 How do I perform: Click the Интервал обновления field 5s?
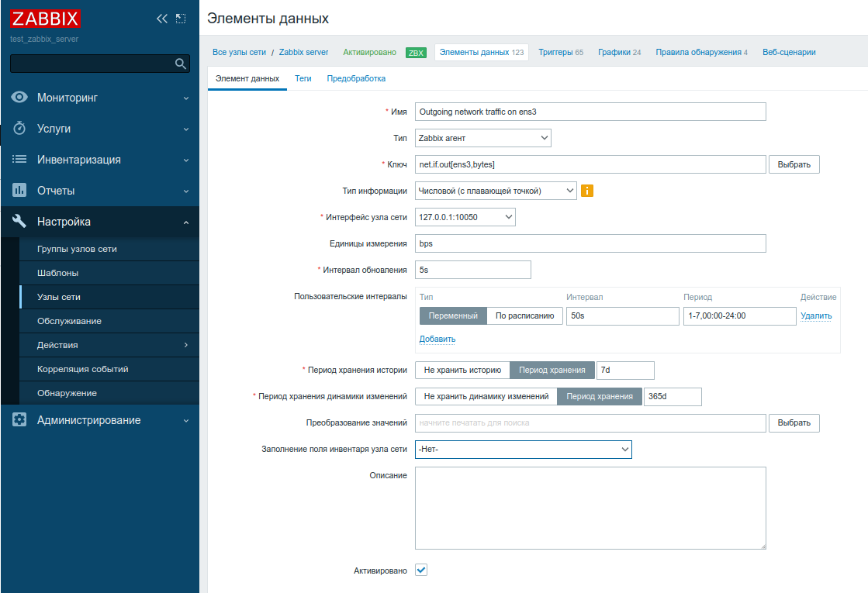(x=472, y=270)
